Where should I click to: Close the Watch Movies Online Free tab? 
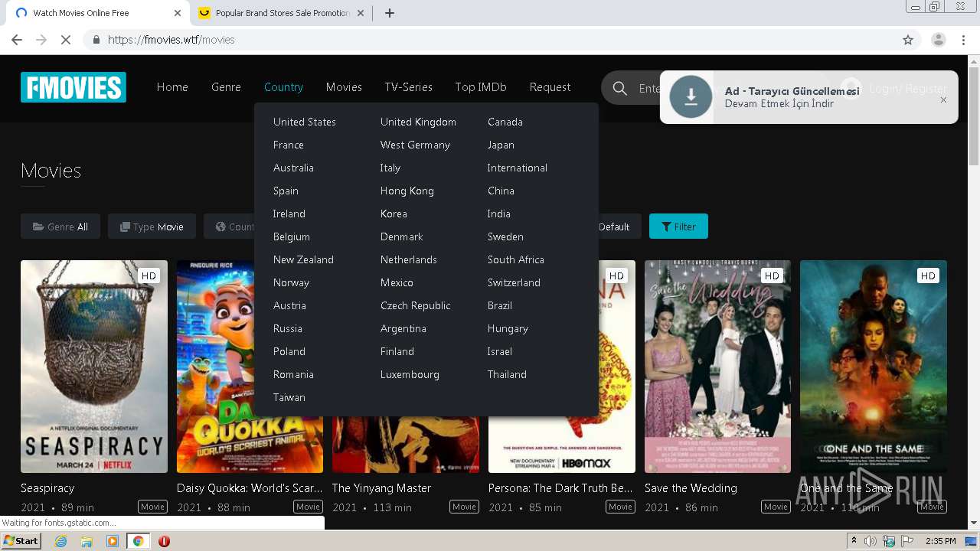(178, 13)
